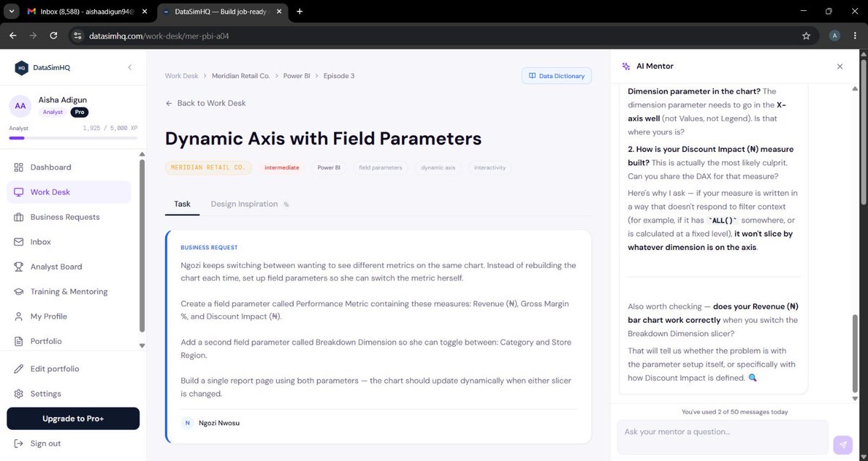
Task: Open Business Requests page
Action: (x=69, y=217)
